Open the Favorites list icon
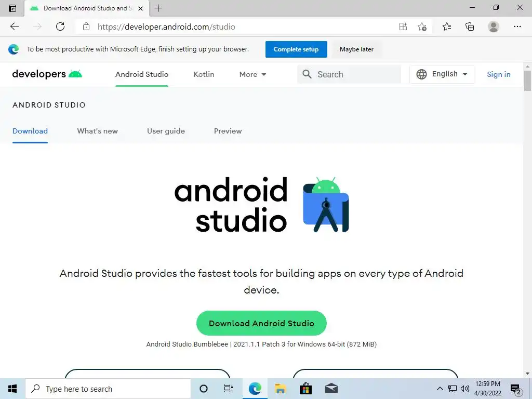532x399 pixels. pos(447,26)
